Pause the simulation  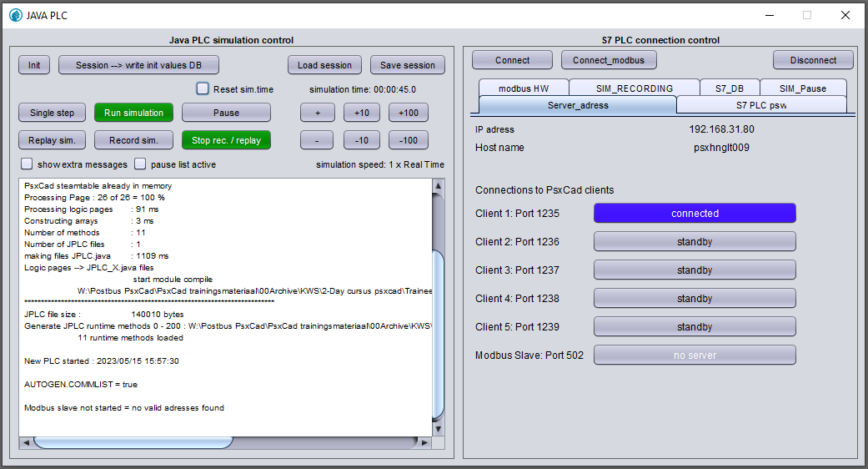coord(226,113)
